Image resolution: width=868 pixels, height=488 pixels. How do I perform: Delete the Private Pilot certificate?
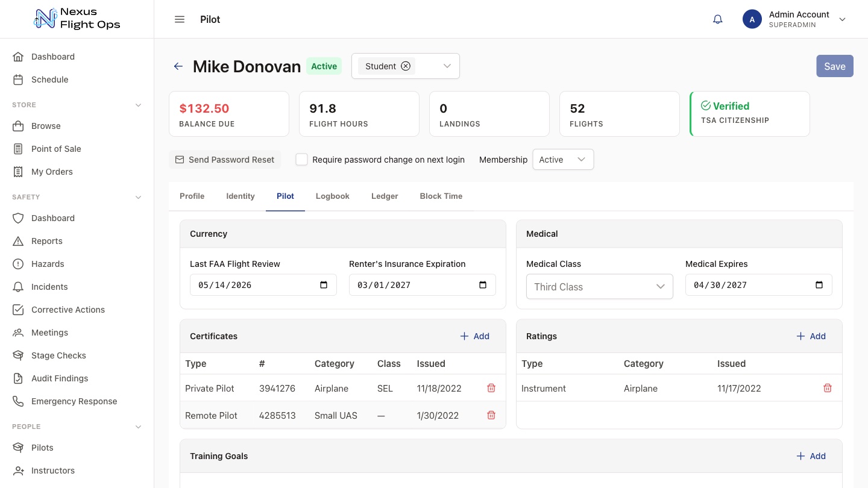[491, 388]
